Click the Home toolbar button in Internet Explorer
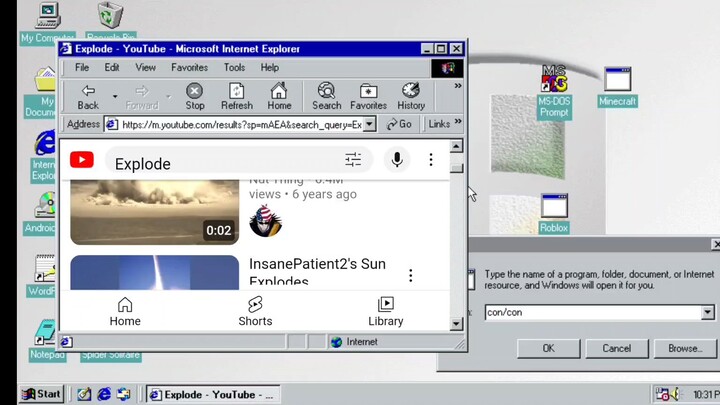 coord(279,97)
